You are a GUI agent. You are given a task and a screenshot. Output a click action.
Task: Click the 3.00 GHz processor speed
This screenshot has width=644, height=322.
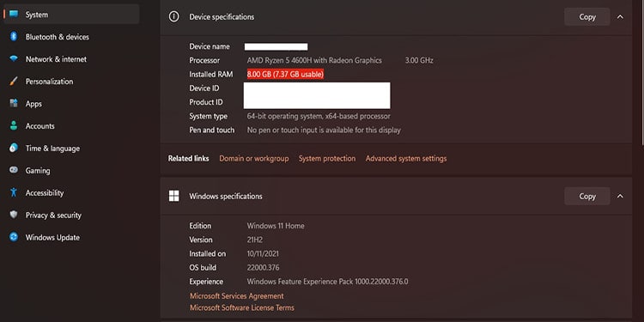[x=419, y=60]
